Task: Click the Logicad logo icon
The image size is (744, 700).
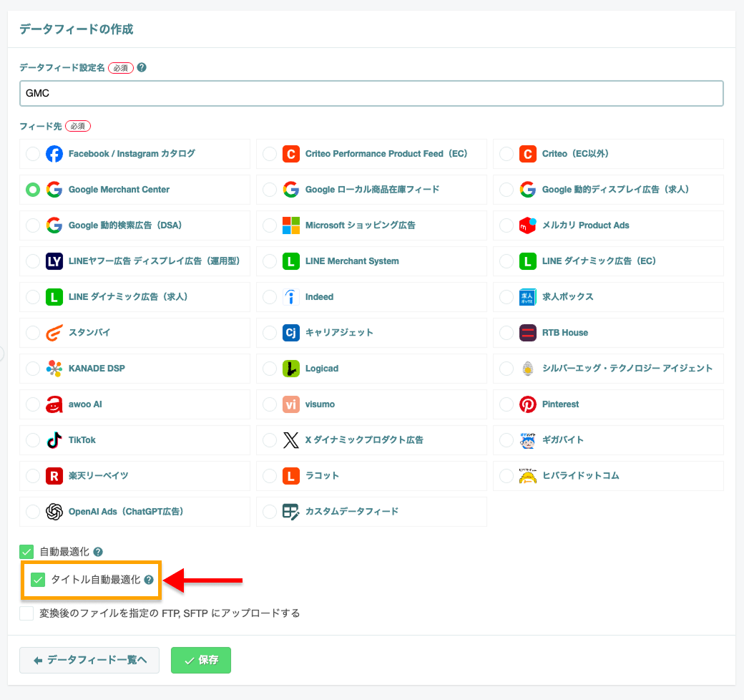Action: [x=291, y=369]
